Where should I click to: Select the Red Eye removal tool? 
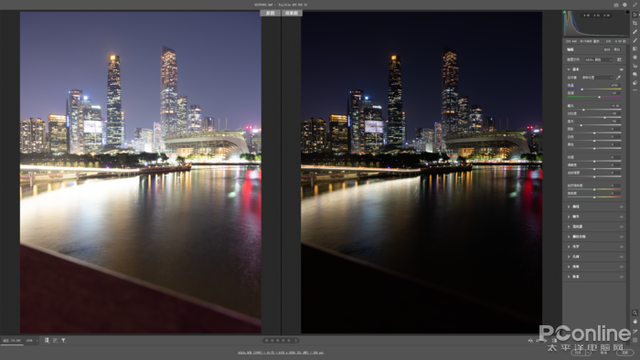pyautogui.click(x=635, y=66)
